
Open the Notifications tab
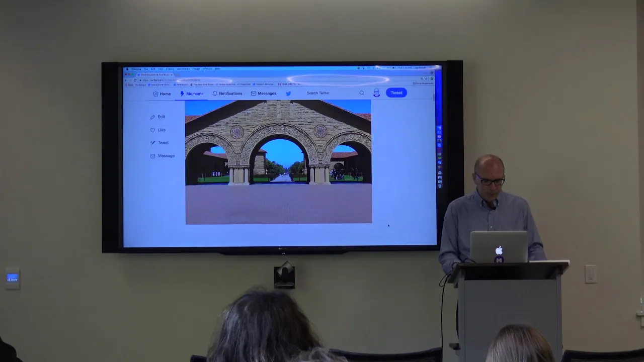[x=227, y=94]
